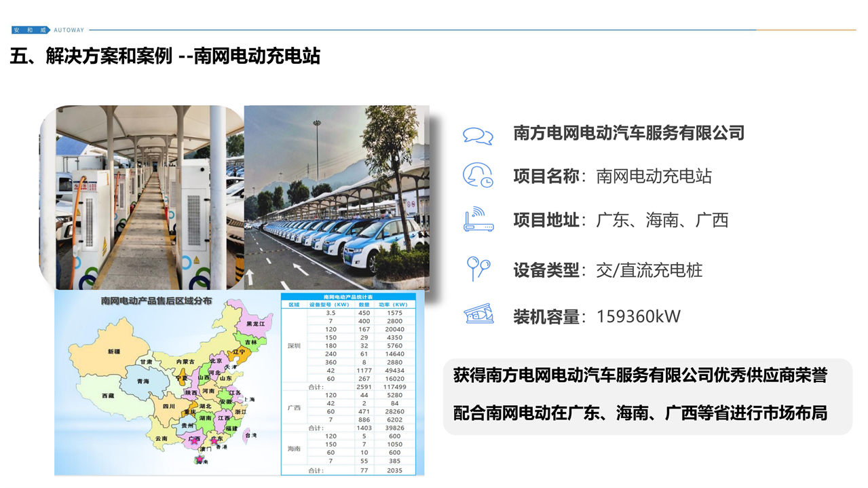Select the 辽宁 region on the map
Image resolution: width=868 pixels, height=488 pixels.
click(x=239, y=352)
